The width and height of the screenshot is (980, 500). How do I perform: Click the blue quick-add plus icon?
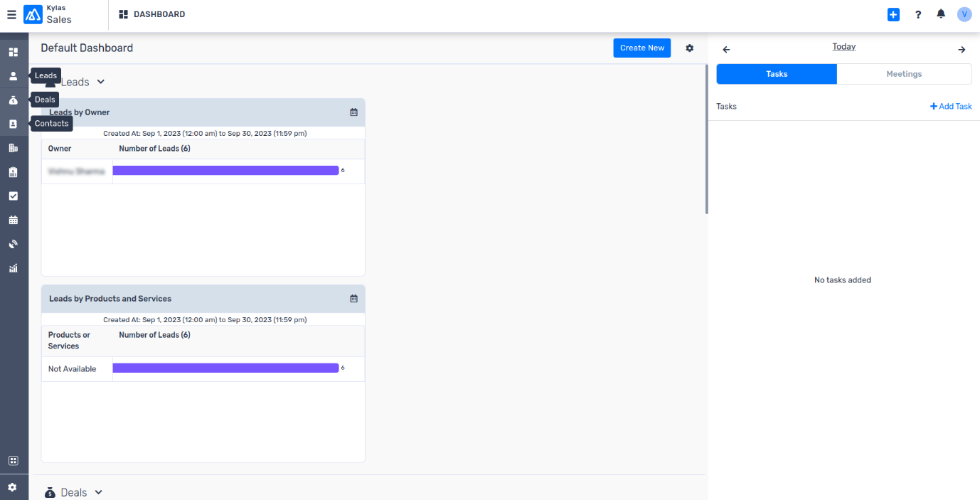click(x=893, y=14)
